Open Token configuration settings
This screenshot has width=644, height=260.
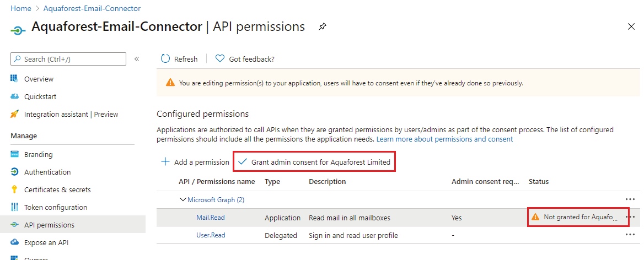coord(55,207)
